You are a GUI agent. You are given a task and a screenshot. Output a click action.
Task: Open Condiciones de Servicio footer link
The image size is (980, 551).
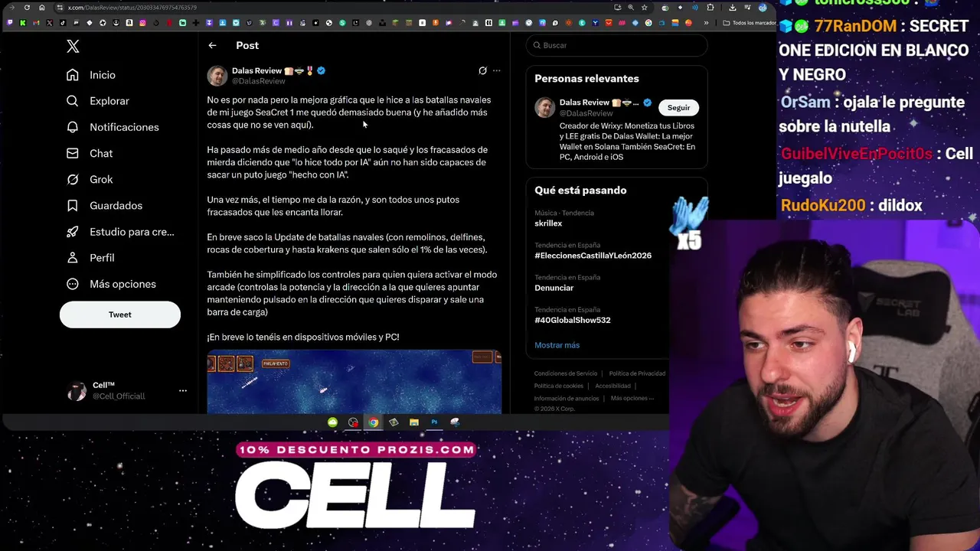point(566,373)
